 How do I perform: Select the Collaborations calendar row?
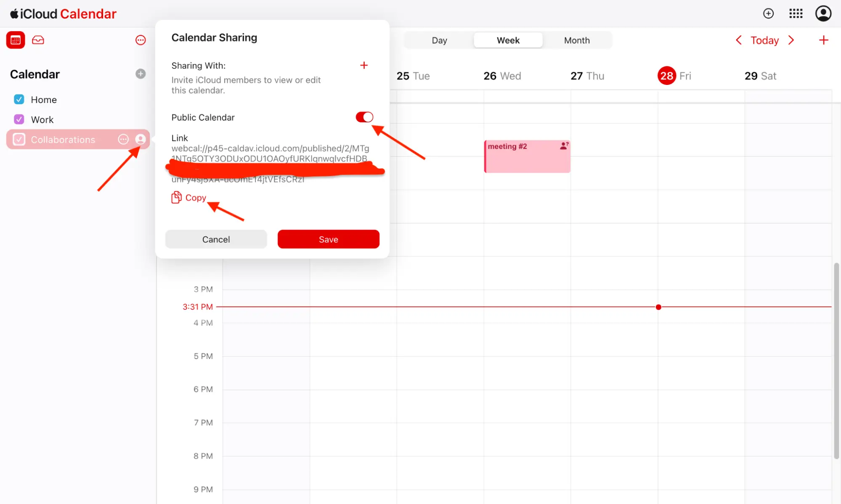click(x=78, y=139)
